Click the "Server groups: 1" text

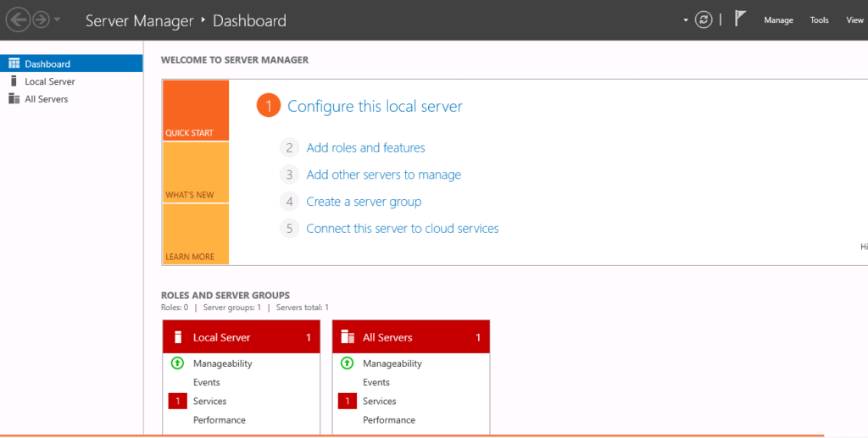pyautogui.click(x=232, y=308)
